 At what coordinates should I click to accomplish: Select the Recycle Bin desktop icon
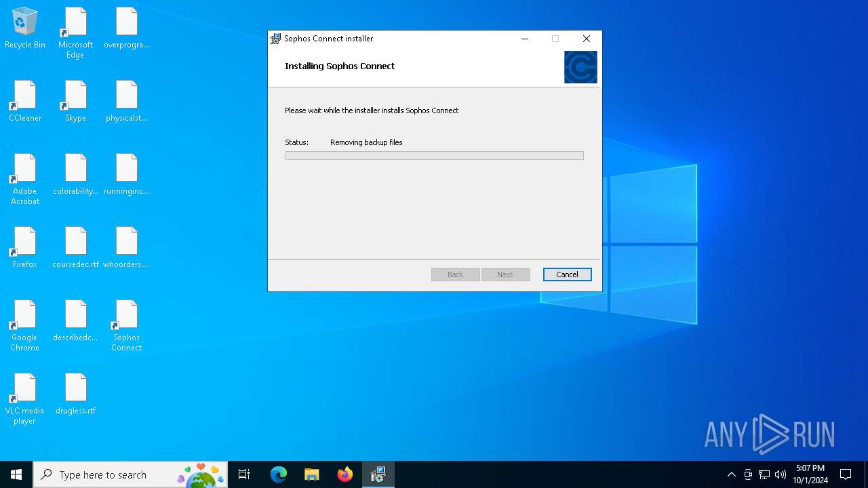tap(25, 28)
